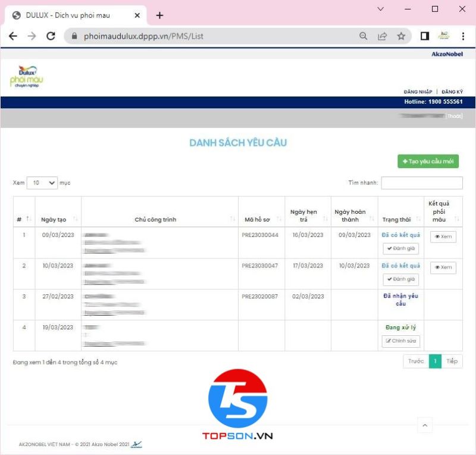Focus the Tìm nhanh search field
This screenshot has width=476, height=455.
pyautogui.click(x=422, y=183)
